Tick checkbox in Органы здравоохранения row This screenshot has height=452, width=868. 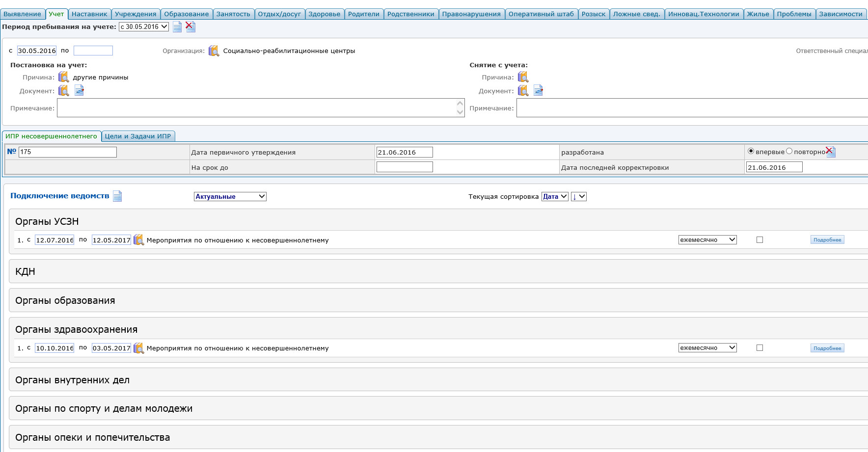[x=759, y=348]
